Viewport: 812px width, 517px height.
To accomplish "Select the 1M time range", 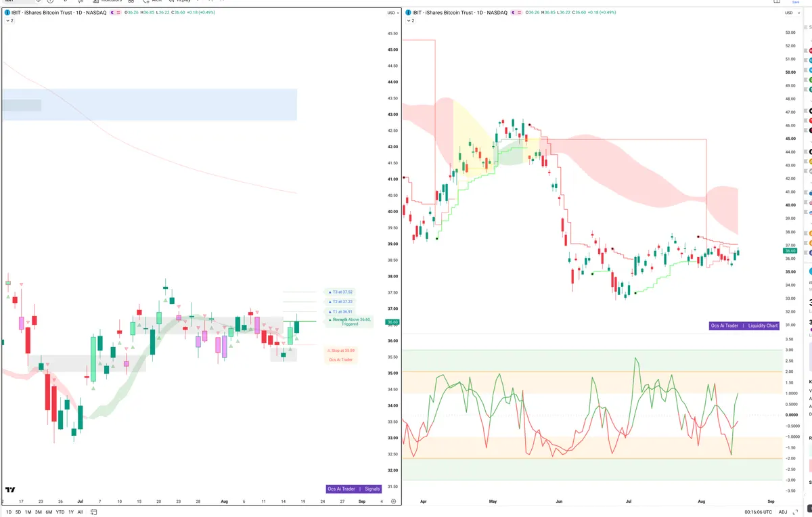I will tap(28, 512).
